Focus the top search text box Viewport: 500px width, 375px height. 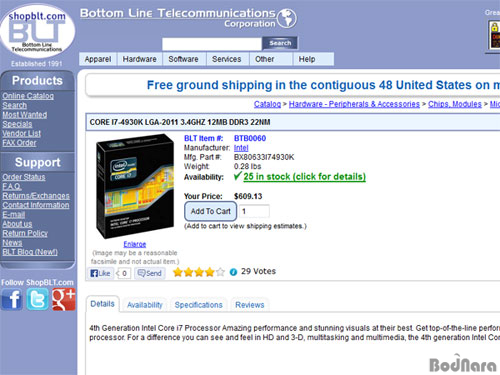point(212,44)
